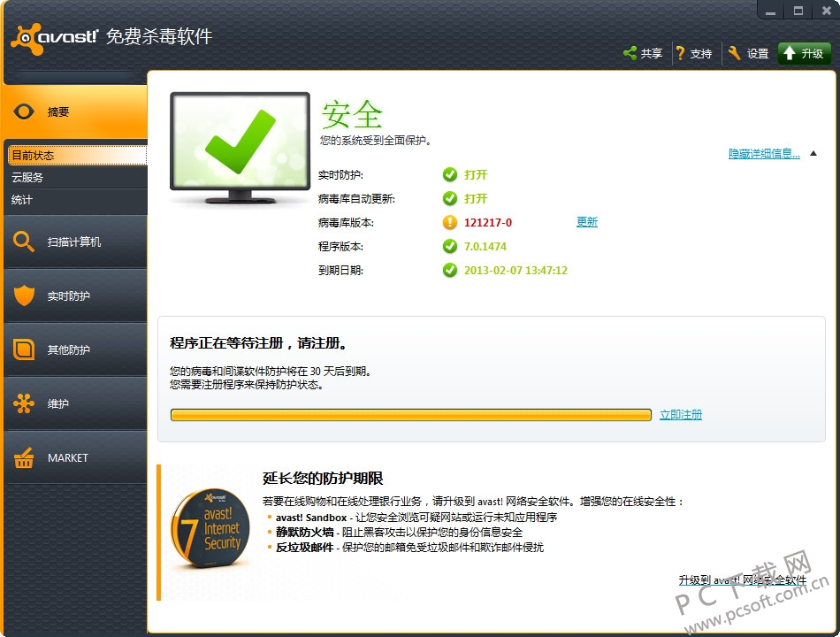The height and width of the screenshot is (637, 840).
Task: Click the 立即注册 register now link
Action: [x=681, y=414]
